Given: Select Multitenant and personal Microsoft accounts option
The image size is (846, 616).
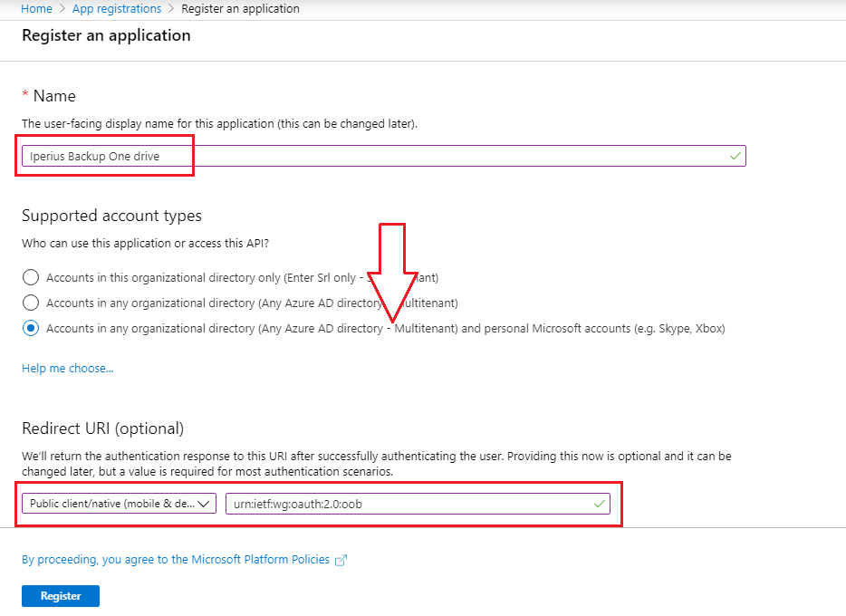Looking at the screenshot, I should 31,328.
